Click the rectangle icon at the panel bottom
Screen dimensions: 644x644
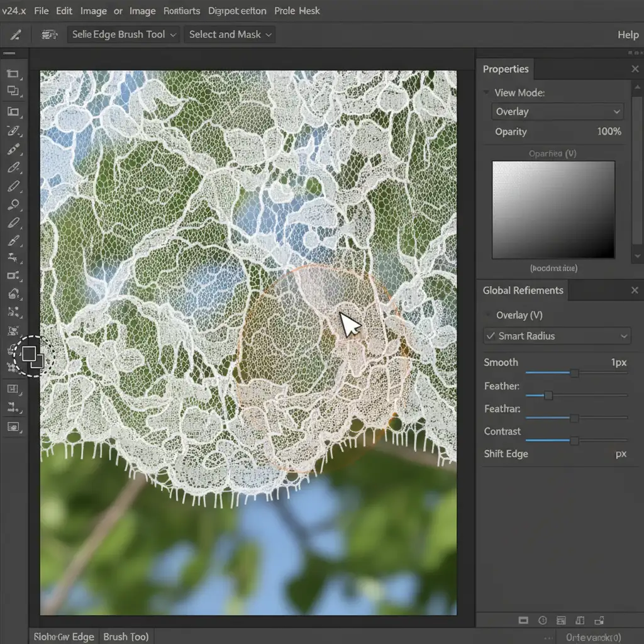pyautogui.click(x=523, y=620)
